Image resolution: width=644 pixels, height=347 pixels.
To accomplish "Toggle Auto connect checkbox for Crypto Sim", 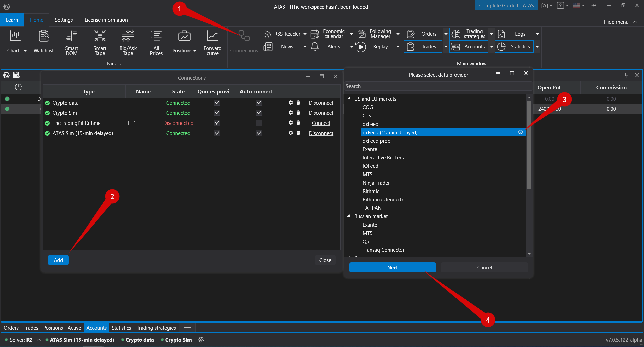I will pos(259,113).
